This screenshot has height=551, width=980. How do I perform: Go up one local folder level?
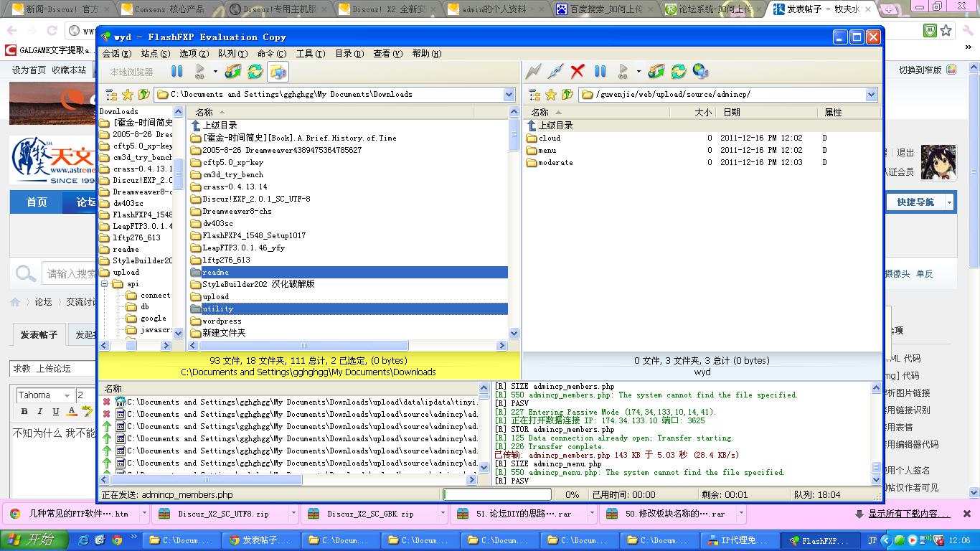[143, 95]
